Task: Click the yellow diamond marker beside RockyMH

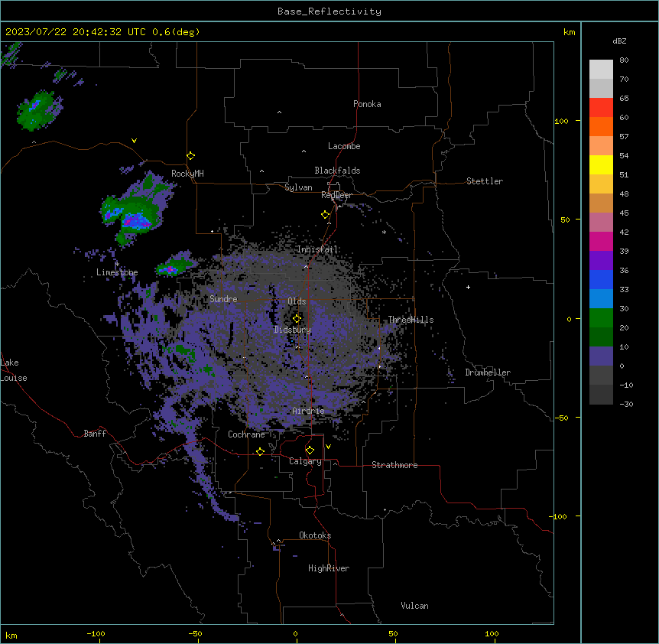Action: (x=191, y=156)
